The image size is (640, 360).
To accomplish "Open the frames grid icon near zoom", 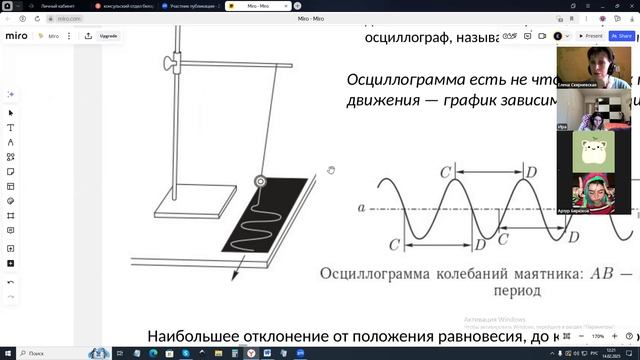I will click(x=567, y=336).
